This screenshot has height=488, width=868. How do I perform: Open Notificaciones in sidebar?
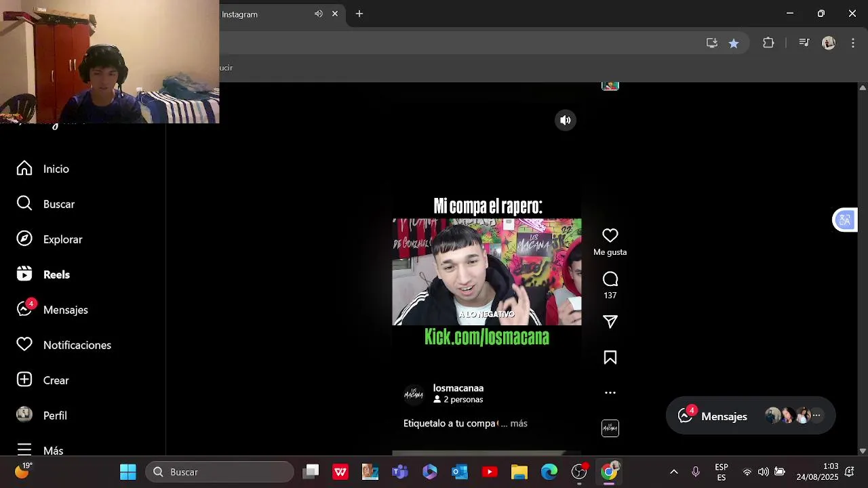63,345
